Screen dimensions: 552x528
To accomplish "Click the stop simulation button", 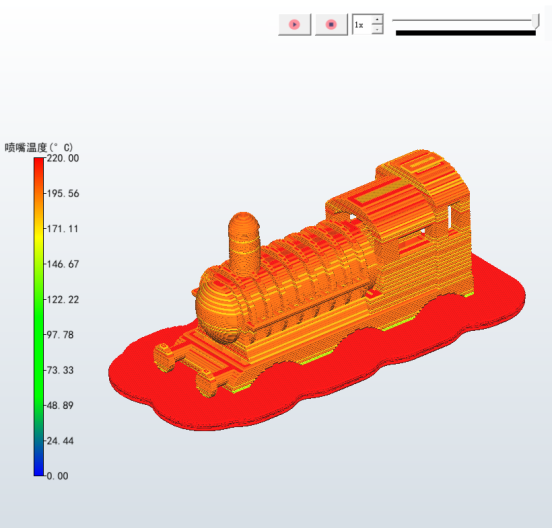I will coord(331,24).
